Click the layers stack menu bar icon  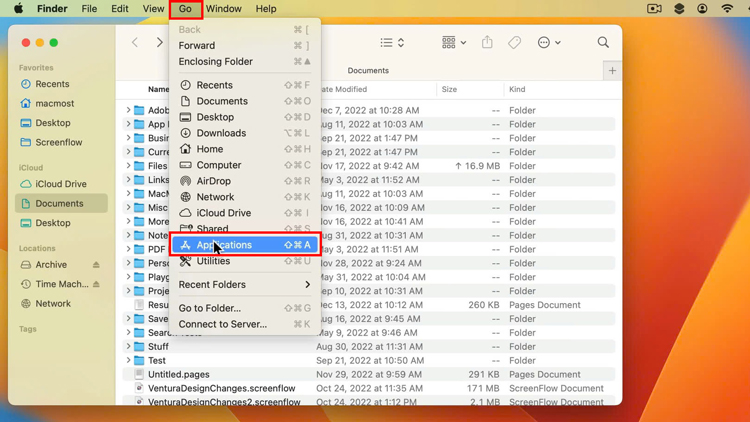679,9
